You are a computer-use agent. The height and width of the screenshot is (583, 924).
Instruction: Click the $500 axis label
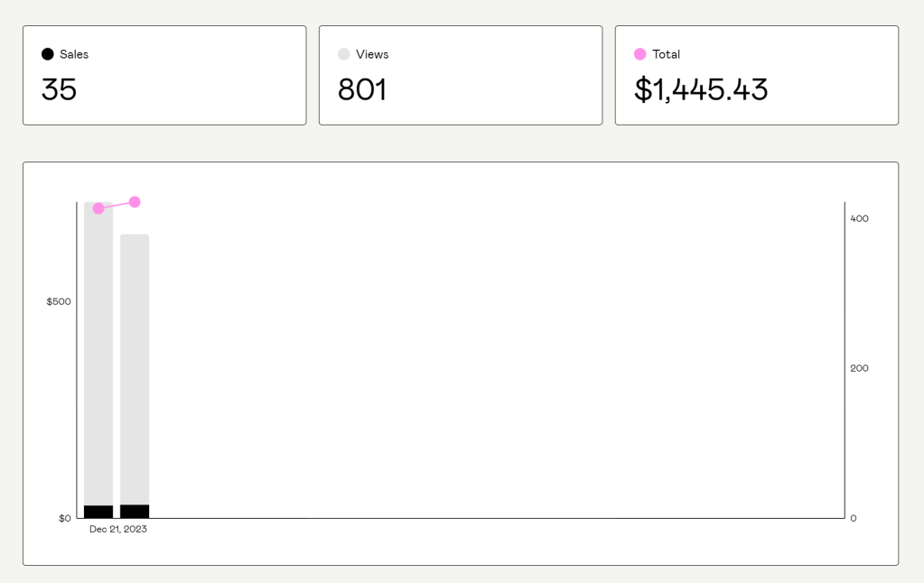pos(59,301)
